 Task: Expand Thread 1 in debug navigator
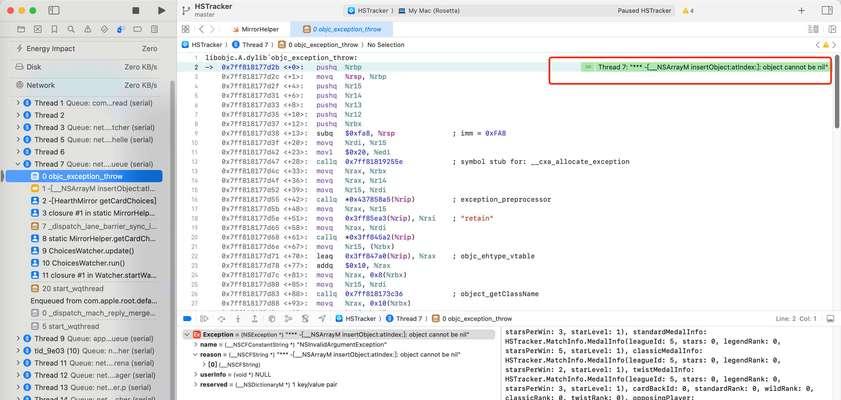18,103
